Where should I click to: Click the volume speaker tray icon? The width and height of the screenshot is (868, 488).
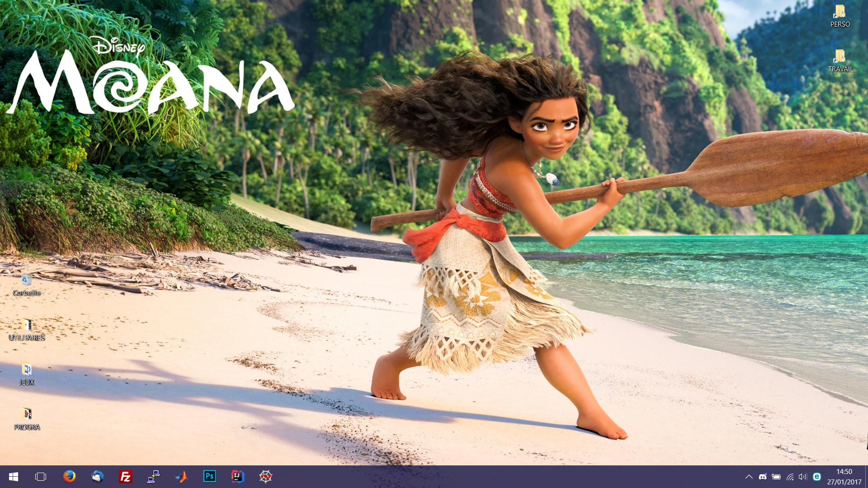pyautogui.click(x=803, y=477)
